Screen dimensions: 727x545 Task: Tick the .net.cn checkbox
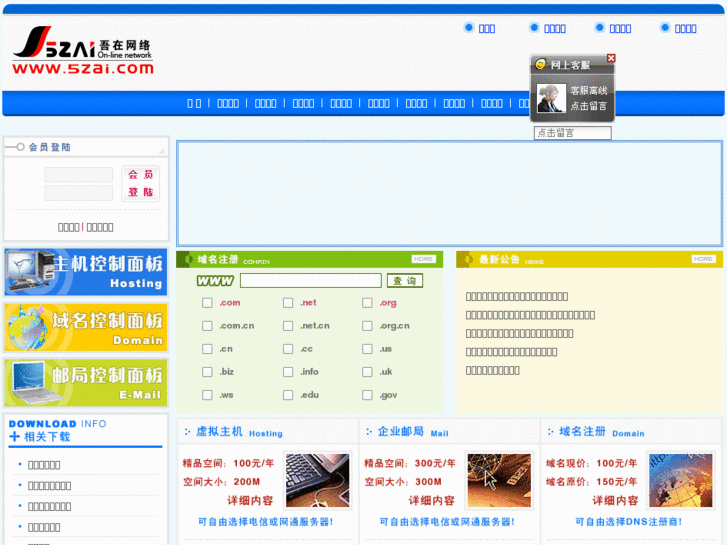288,326
